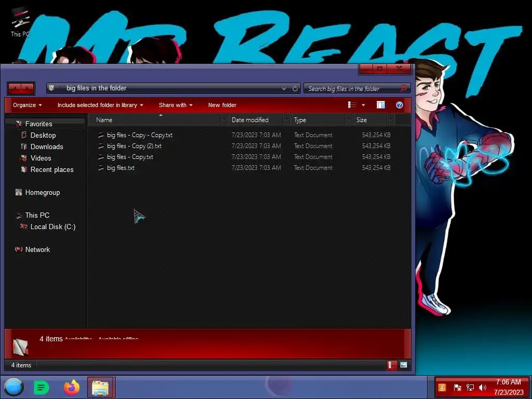Select Recent places in the navigation pane
The height and width of the screenshot is (399, 532).
click(52, 170)
